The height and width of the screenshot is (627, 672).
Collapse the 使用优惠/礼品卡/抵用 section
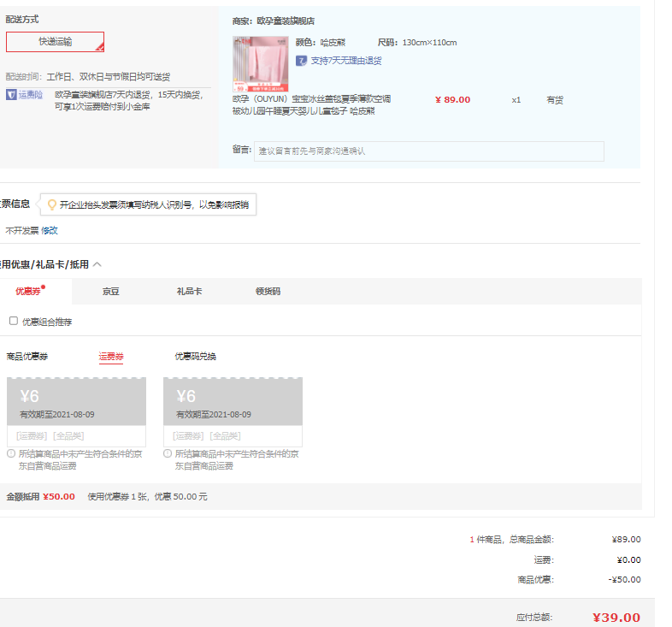97,264
